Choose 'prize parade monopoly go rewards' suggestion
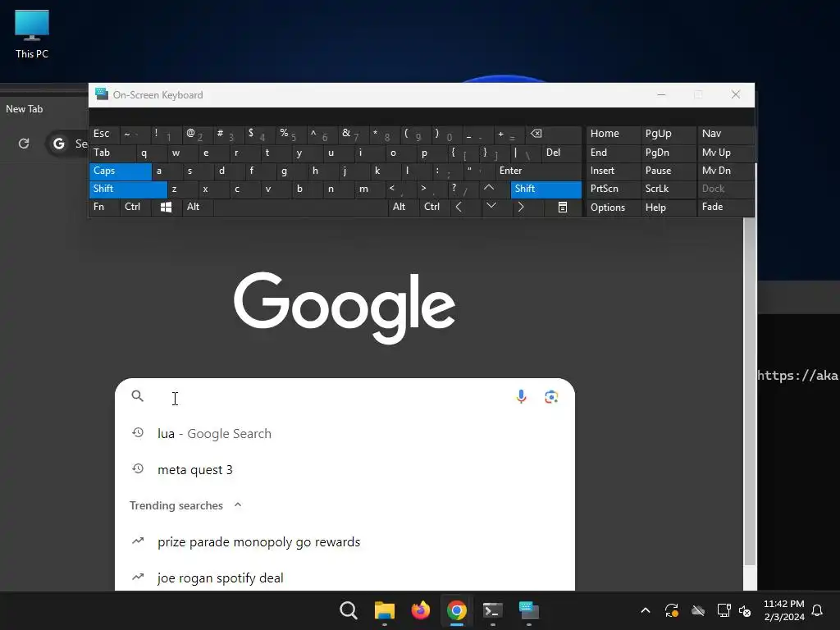Image resolution: width=840 pixels, height=630 pixels. (345, 542)
